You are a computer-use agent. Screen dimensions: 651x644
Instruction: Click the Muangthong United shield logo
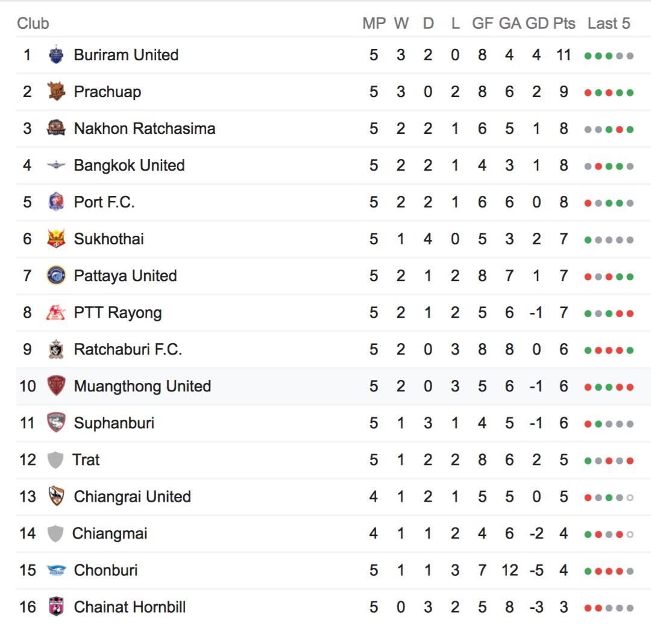tap(56, 386)
